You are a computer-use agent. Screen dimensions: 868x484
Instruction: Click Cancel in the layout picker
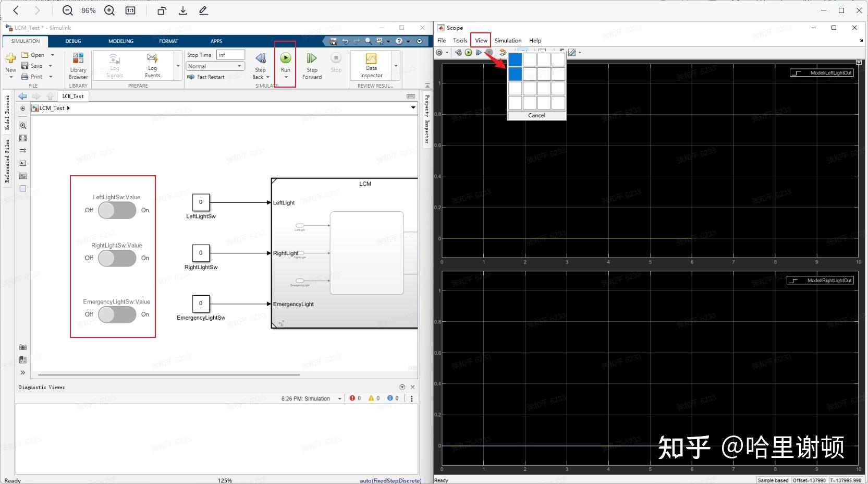click(536, 115)
